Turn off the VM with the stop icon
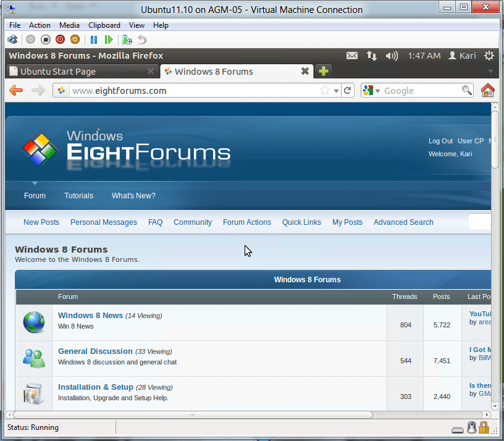 [46, 40]
